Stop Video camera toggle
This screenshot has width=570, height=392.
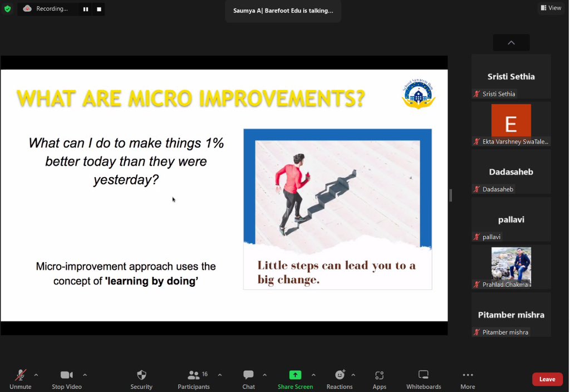[x=67, y=379]
